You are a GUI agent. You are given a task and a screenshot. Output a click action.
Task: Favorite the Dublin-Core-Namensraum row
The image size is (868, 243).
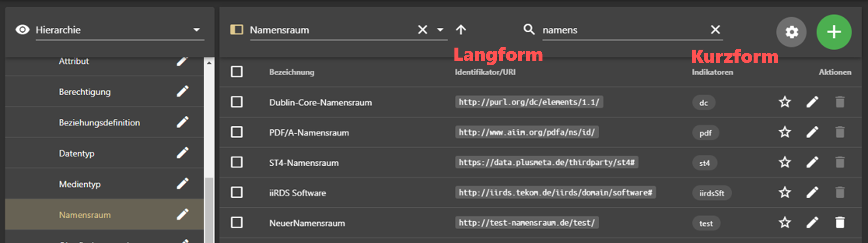[785, 102]
